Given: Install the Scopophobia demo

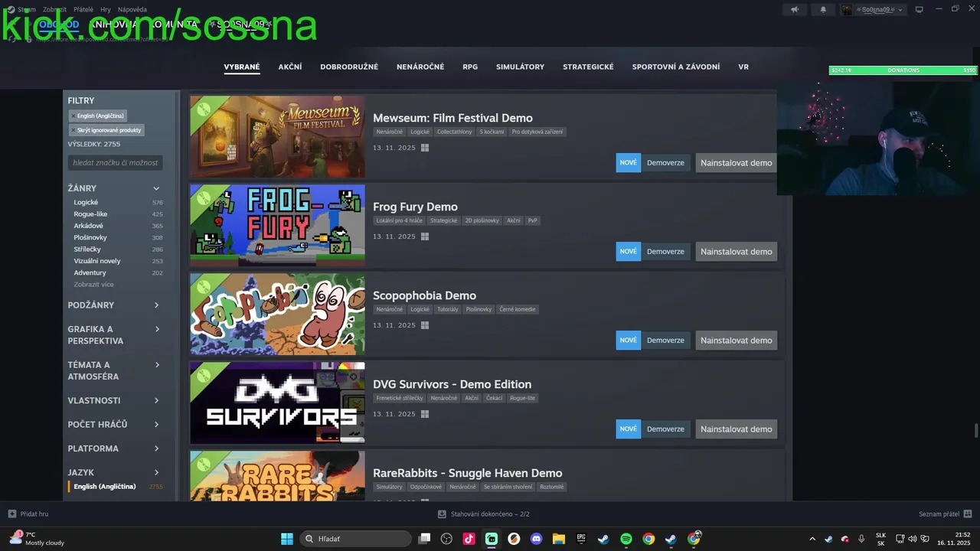Looking at the screenshot, I should point(736,340).
